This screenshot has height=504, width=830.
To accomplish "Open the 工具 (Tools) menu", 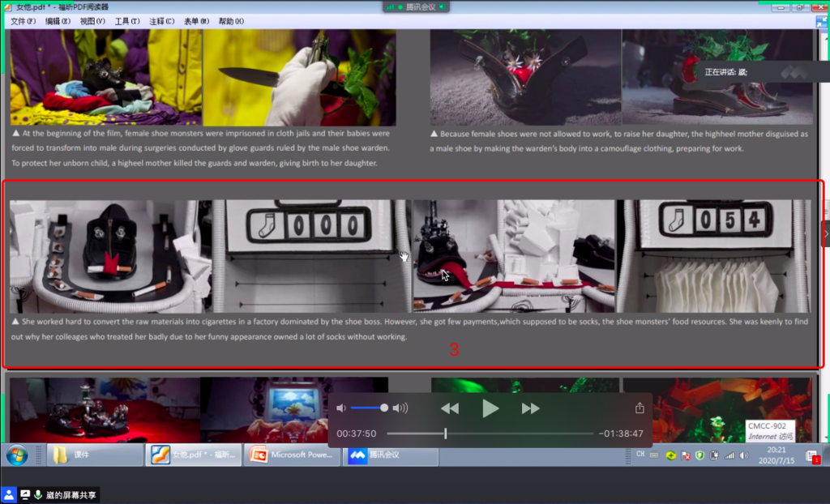I will point(127,21).
